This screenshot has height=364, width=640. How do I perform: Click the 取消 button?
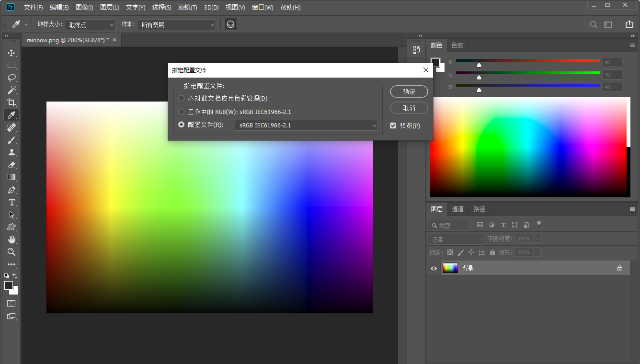click(409, 108)
